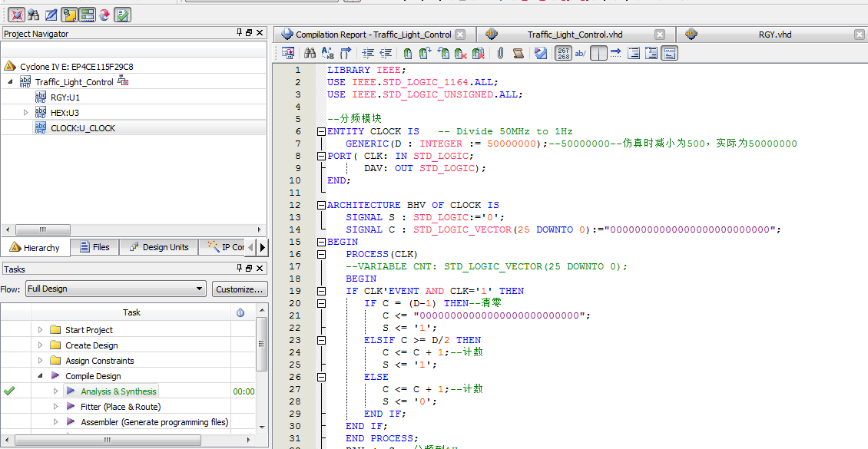Click the Project Navigator horizontal scrollbar thumb
Screen dimensions: 868x449
[42, 229]
